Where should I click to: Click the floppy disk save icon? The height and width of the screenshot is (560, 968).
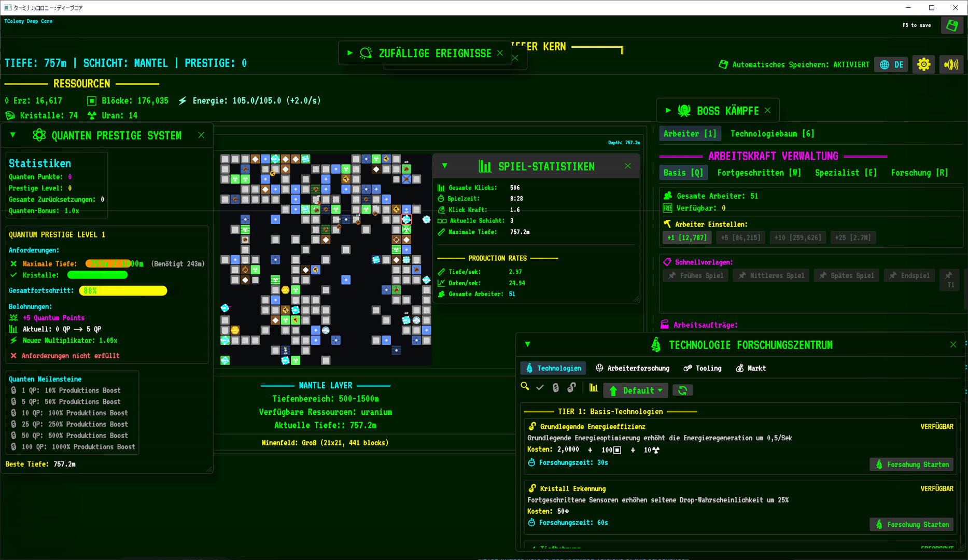pos(951,25)
